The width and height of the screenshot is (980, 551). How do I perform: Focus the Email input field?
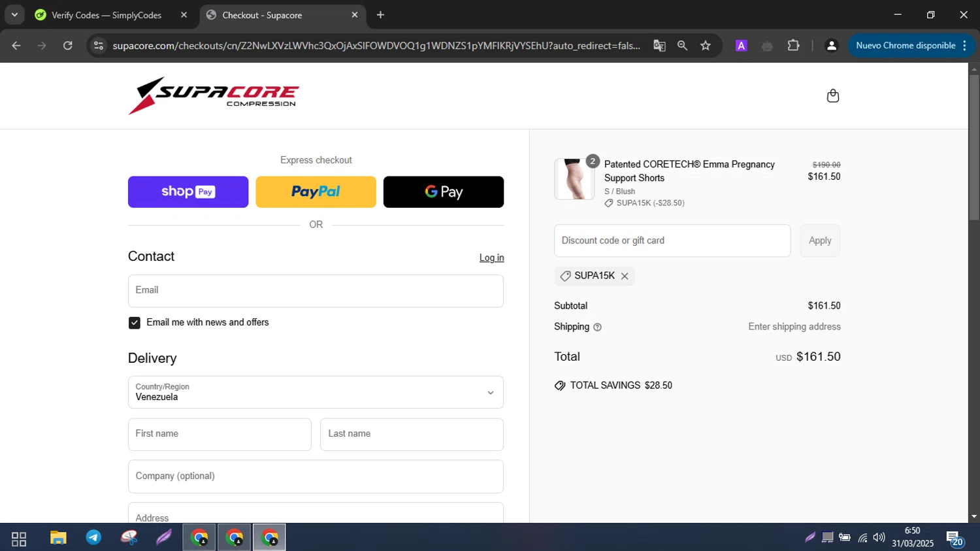(316, 291)
